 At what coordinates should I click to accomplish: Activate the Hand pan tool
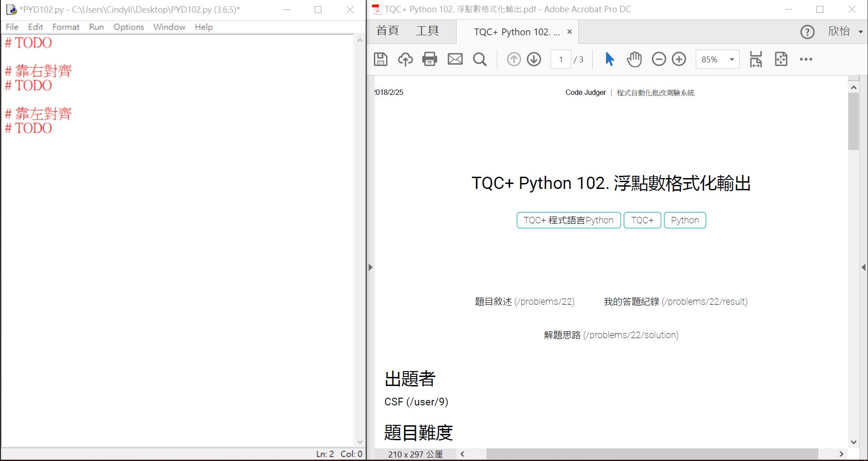point(634,59)
